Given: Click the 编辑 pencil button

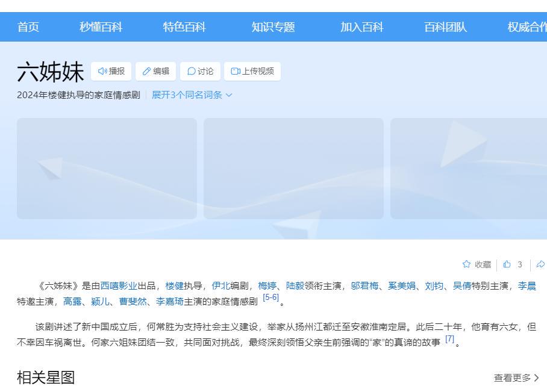Looking at the screenshot, I should pyautogui.click(x=155, y=71).
